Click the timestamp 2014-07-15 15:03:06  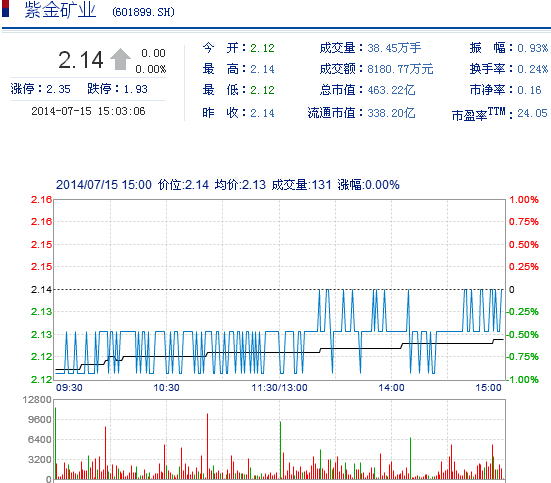88,111
